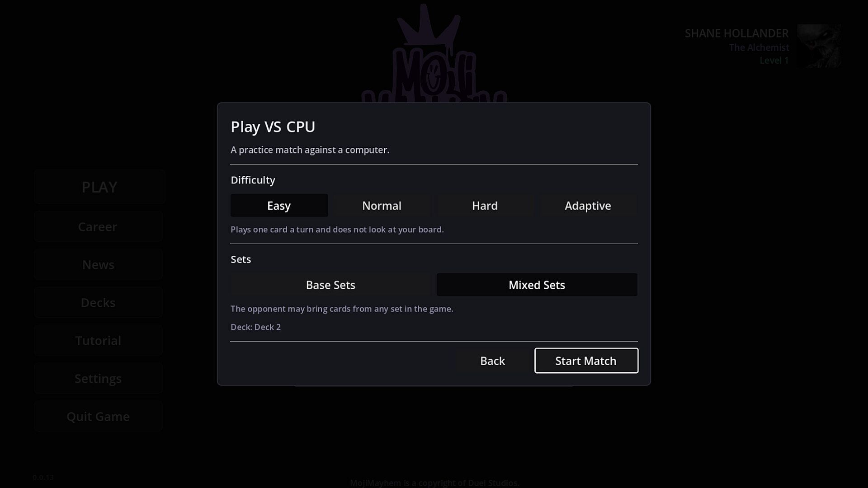Launch the Tutorial
The width and height of the screenshot is (868, 488).
[98, 340]
